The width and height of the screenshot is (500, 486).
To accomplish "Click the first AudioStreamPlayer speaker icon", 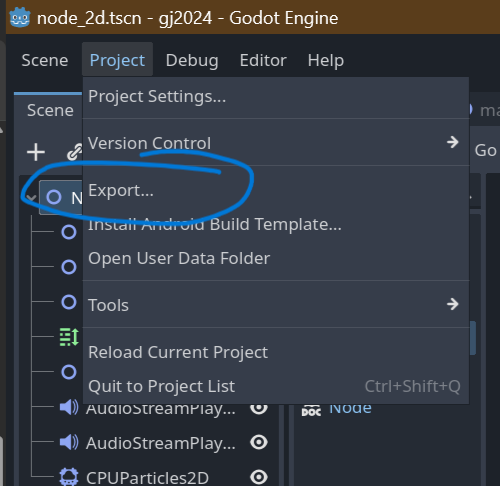I will click(69, 407).
